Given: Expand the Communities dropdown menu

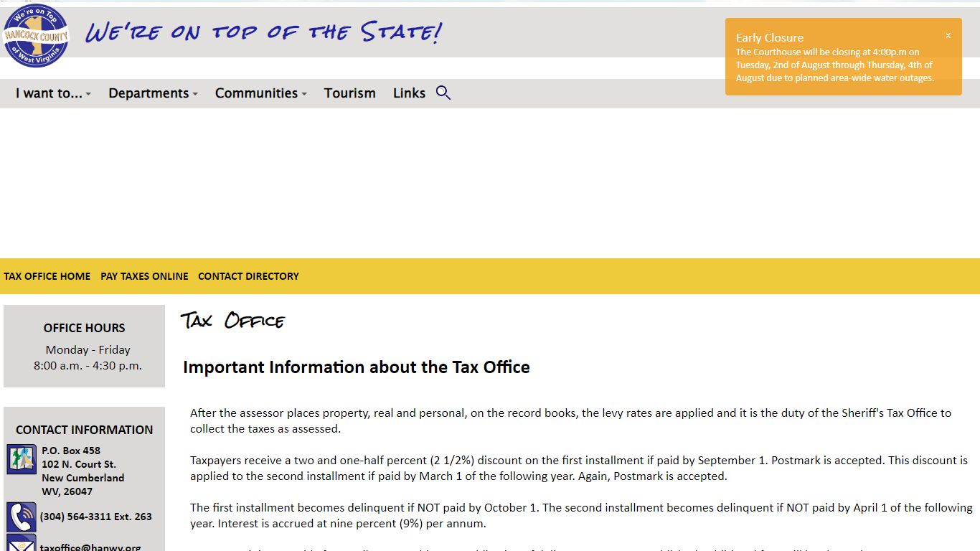Looking at the screenshot, I should pyautogui.click(x=261, y=93).
